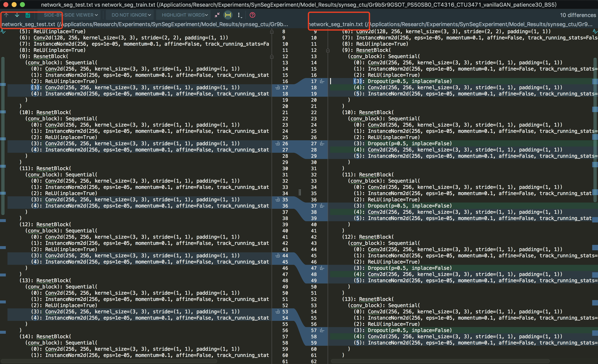Viewport: 598px width, 364px height.
Task: Click right '(8): ReLU(inplace=True)' line
Action: tap(375, 44)
